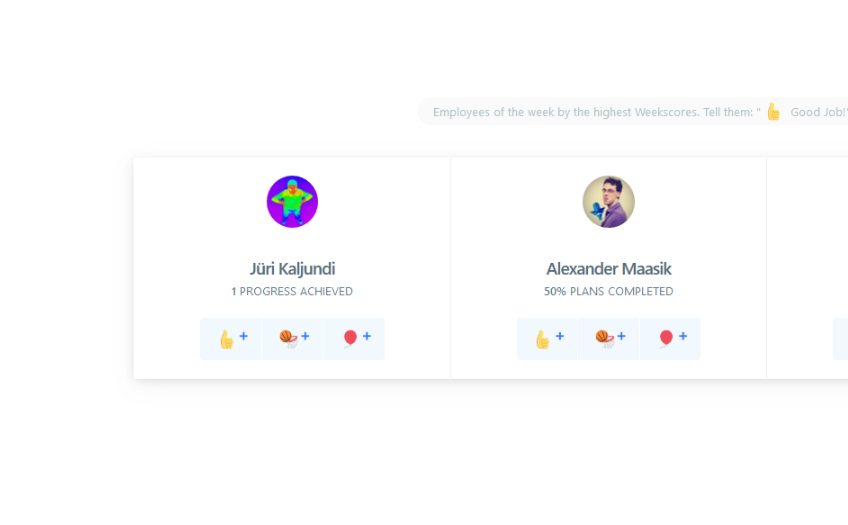
Task: Add basketball reaction for Alexander Maasik
Action: (x=608, y=339)
